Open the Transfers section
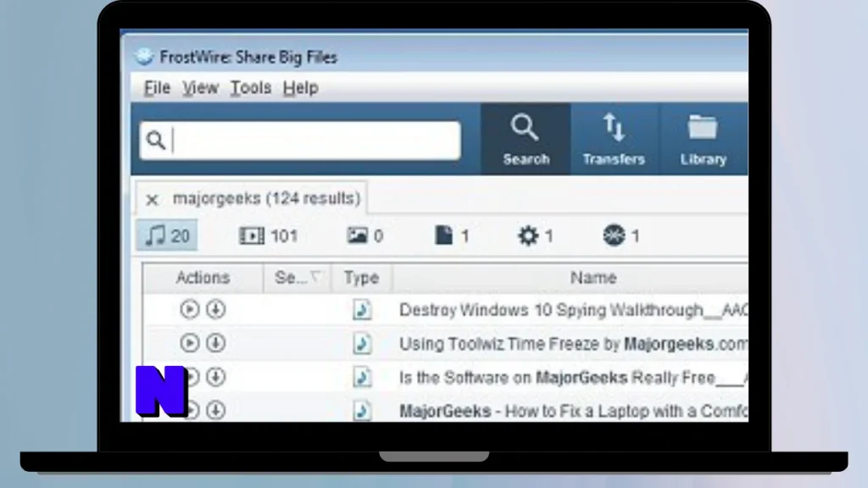 tap(614, 139)
